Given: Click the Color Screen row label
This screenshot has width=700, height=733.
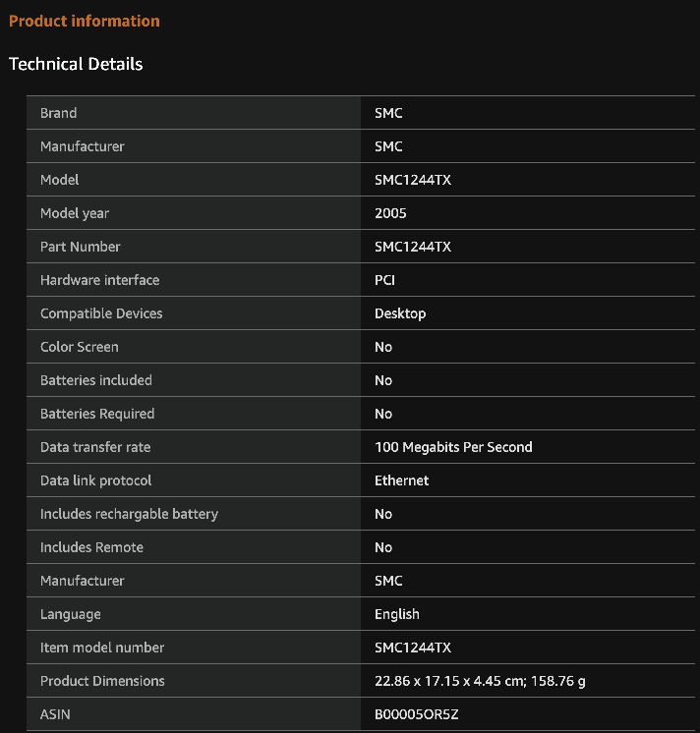Looking at the screenshot, I should point(80,347).
